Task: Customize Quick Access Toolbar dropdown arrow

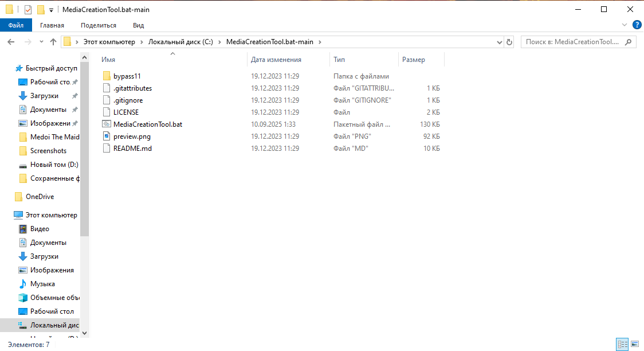Action: tap(51, 10)
